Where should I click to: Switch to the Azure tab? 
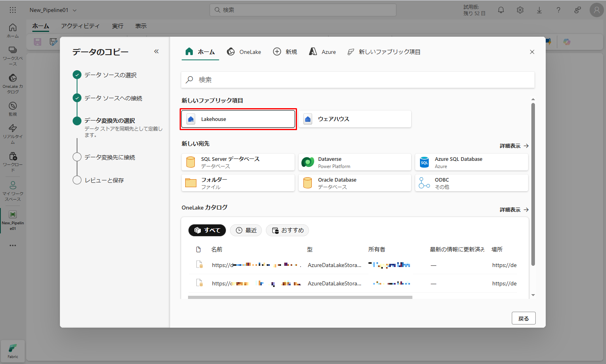coord(323,52)
